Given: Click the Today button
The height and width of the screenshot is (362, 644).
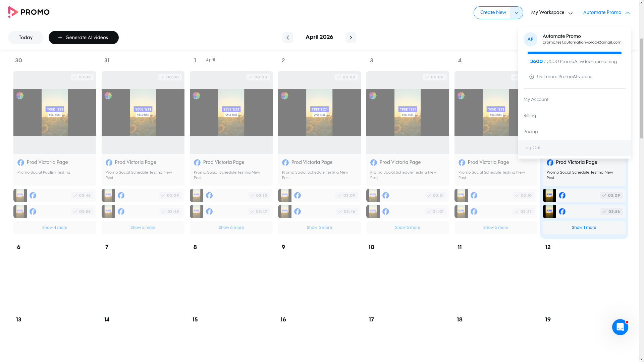Looking at the screenshot, I should 25,37.
